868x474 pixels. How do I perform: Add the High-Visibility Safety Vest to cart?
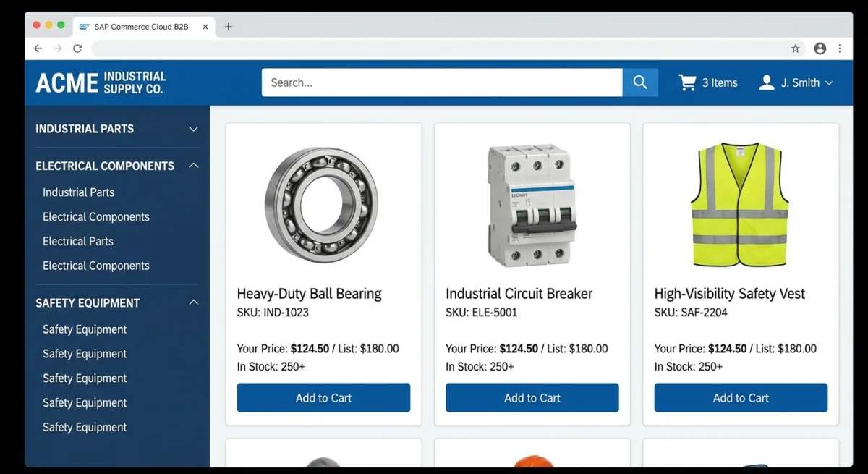740,397
